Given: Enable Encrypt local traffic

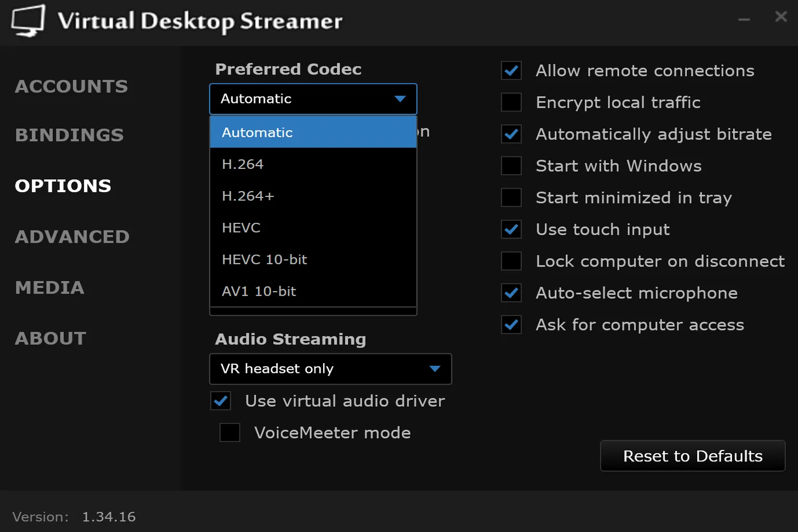Looking at the screenshot, I should [x=511, y=102].
